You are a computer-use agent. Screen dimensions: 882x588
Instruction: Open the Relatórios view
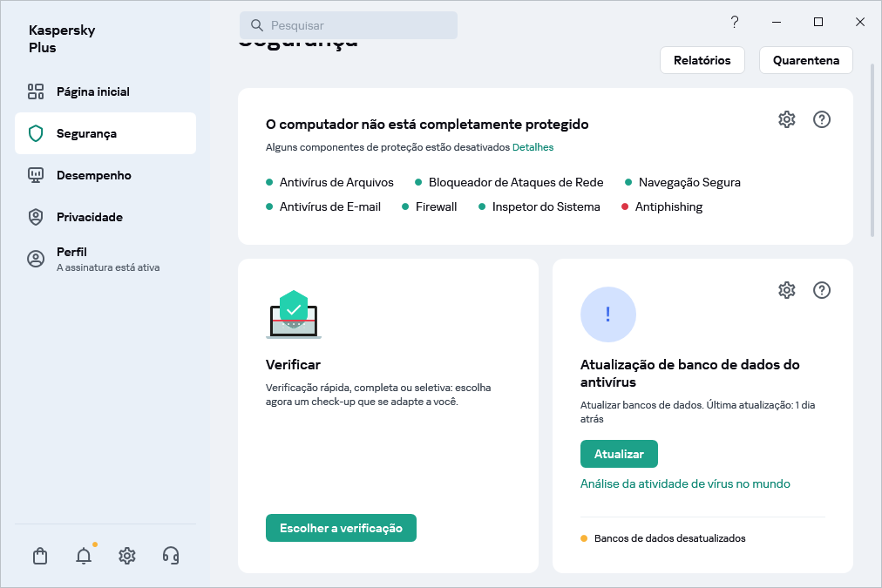pos(702,60)
